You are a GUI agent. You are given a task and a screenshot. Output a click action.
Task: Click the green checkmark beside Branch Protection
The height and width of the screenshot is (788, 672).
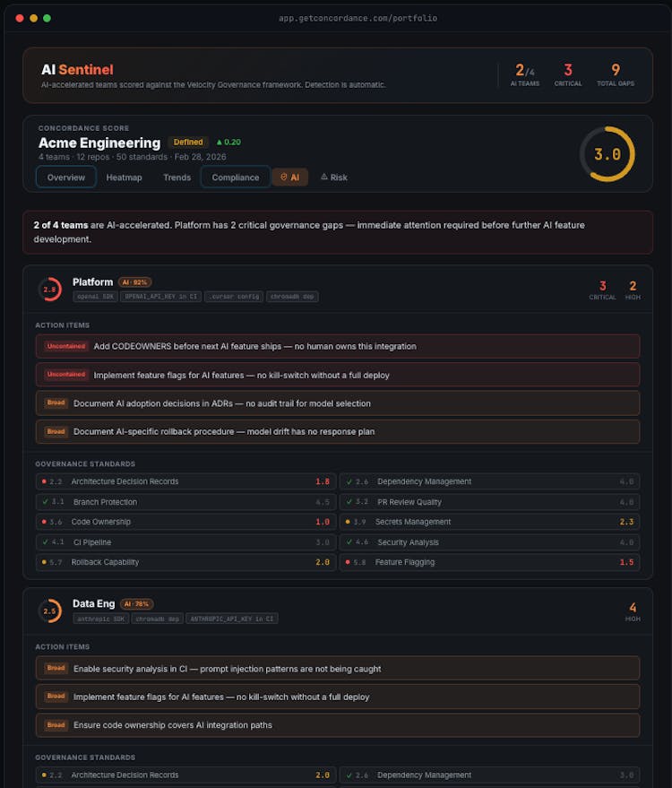(x=44, y=502)
